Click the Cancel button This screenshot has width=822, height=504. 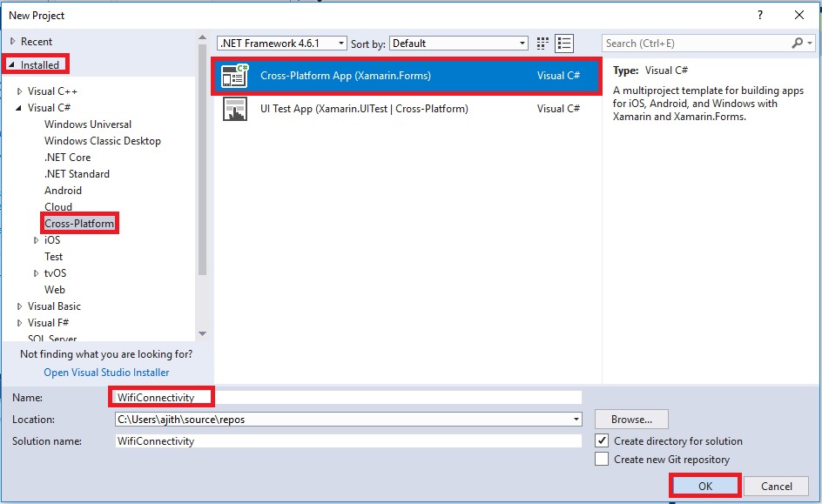coord(777,487)
